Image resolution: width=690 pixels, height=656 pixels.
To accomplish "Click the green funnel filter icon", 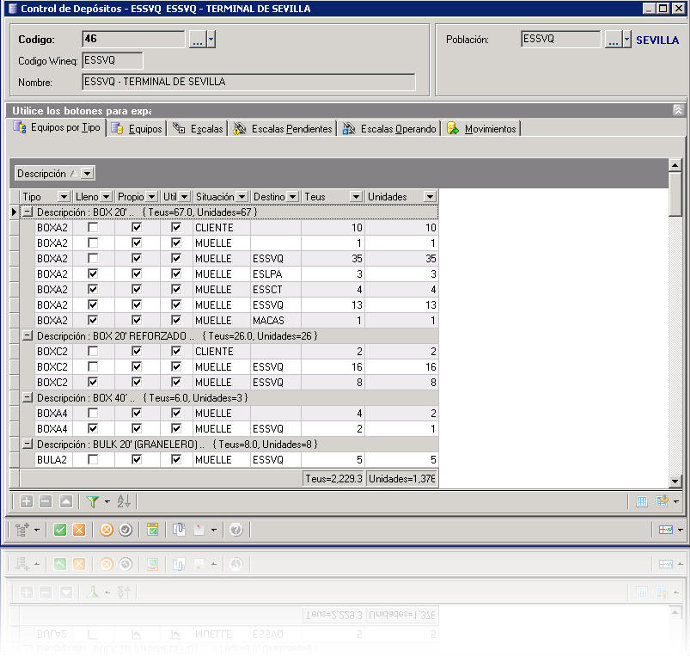I will coord(92,501).
